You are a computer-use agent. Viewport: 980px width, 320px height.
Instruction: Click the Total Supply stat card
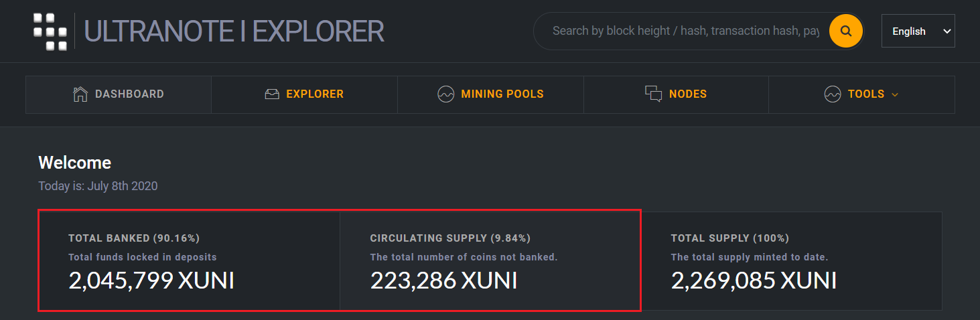[792, 261]
